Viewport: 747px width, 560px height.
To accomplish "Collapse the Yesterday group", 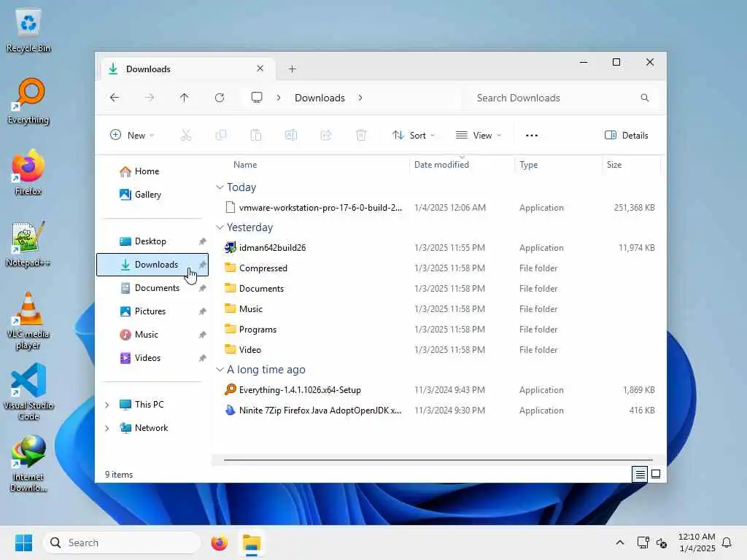I will point(220,227).
